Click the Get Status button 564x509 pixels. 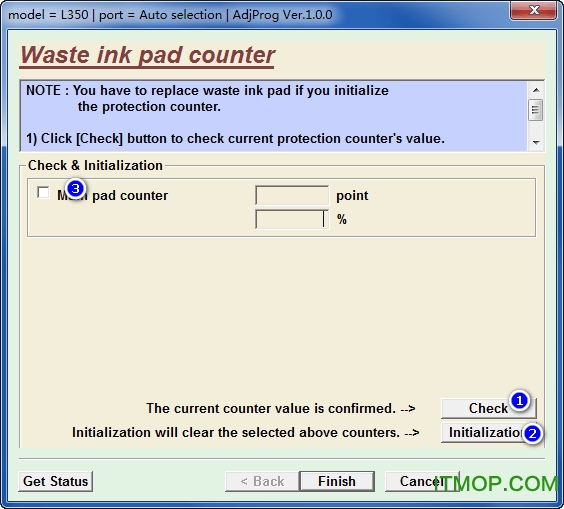point(55,481)
